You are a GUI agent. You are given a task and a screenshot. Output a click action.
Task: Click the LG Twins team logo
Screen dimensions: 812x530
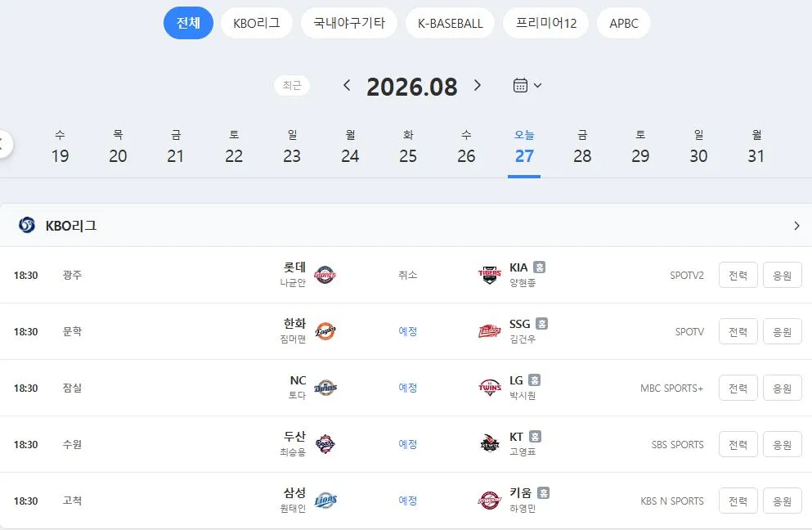point(489,388)
